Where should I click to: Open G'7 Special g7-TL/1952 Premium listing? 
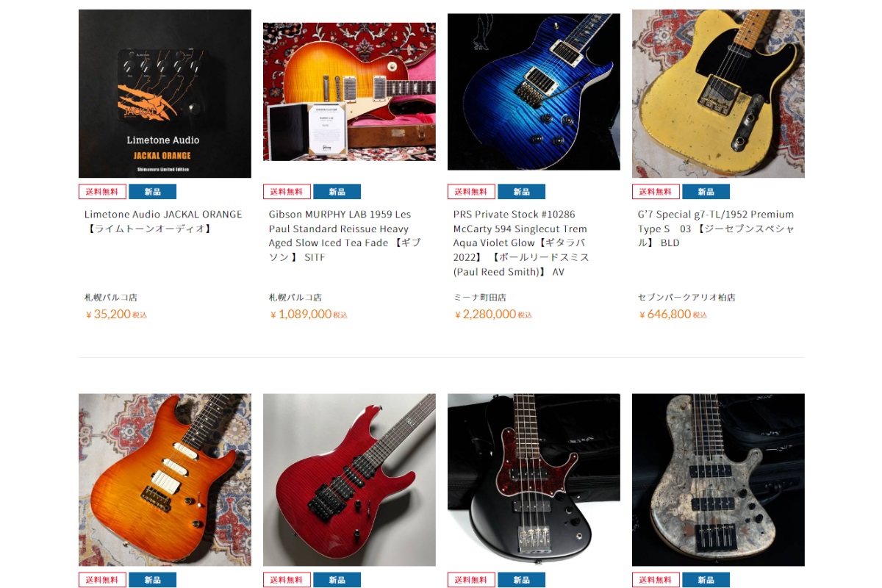[716, 229]
